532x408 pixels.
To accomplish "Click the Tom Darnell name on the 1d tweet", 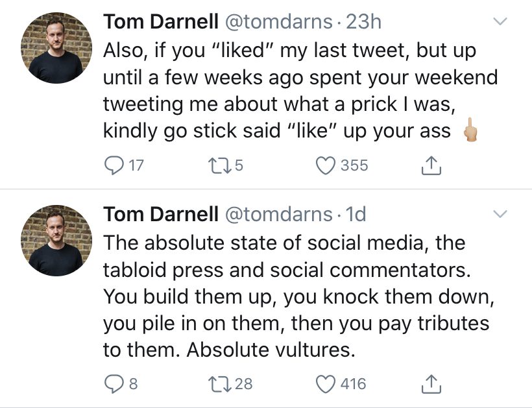I will 160,213.
